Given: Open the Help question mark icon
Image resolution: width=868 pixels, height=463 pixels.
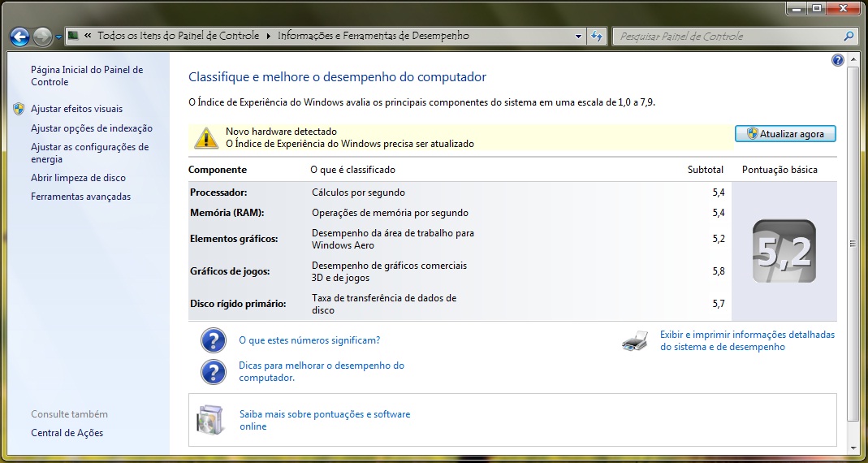Looking at the screenshot, I should point(838,60).
